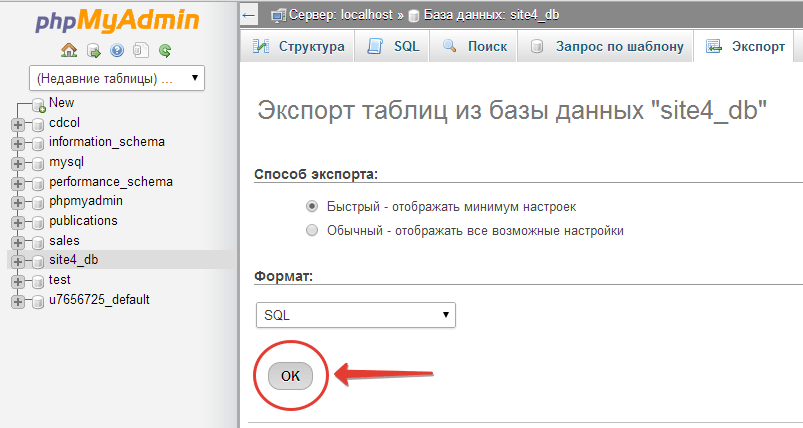Select the Обычный export method radio
Screen dimensions: 803x428
[x=312, y=230]
